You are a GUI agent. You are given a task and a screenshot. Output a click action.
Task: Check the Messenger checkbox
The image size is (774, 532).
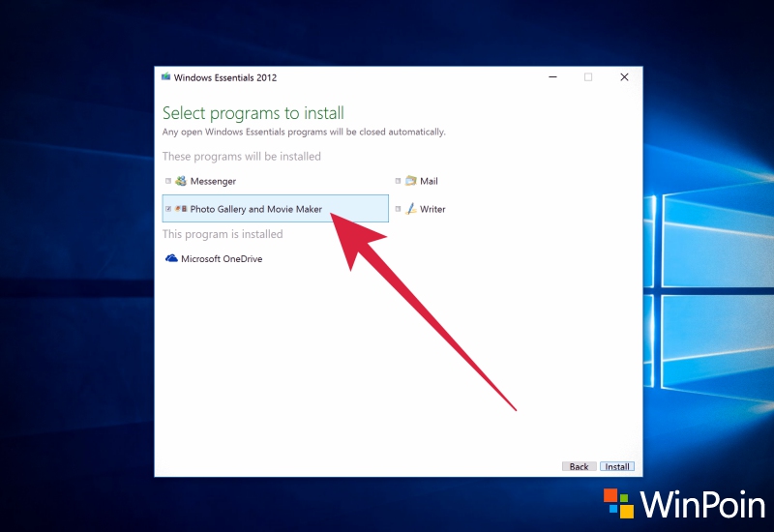168,181
